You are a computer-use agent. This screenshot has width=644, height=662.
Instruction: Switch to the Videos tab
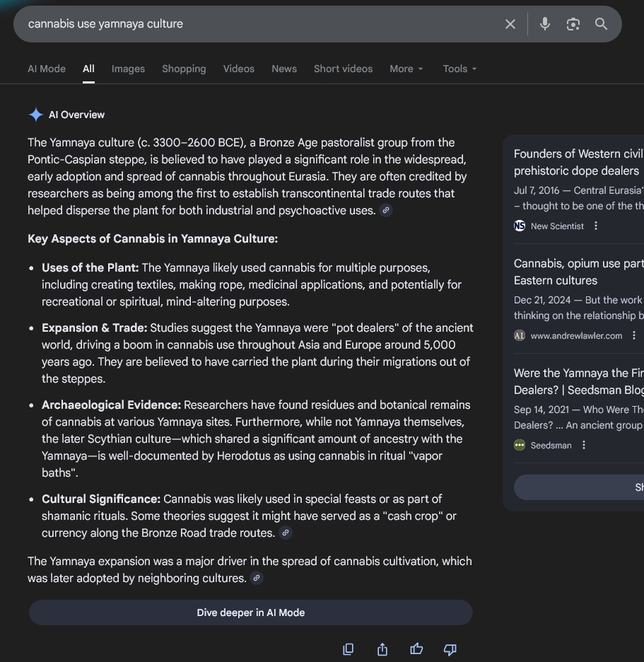(x=239, y=69)
